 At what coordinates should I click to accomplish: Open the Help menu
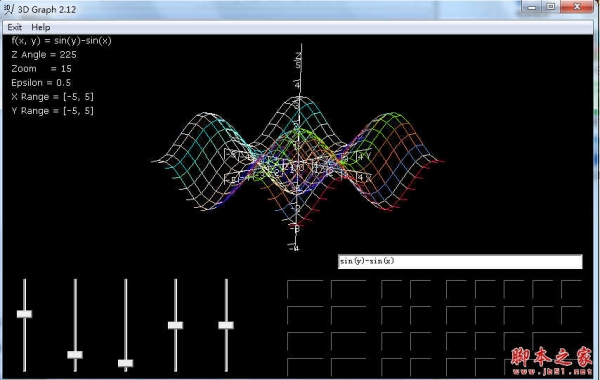coord(41,27)
